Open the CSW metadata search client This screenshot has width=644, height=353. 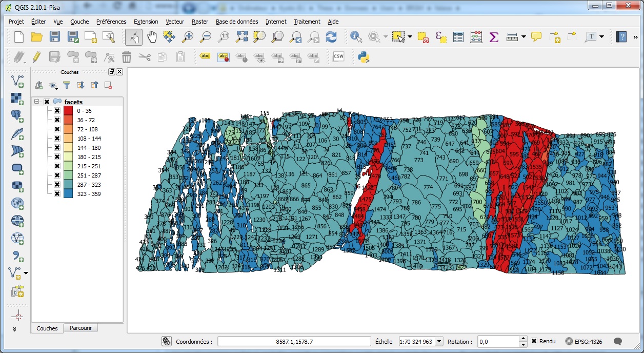coord(338,56)
